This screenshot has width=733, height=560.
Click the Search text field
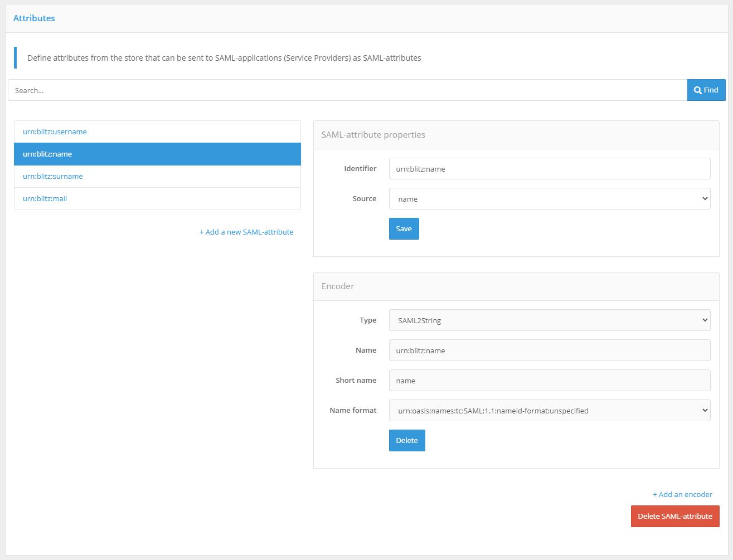(347, 90)
